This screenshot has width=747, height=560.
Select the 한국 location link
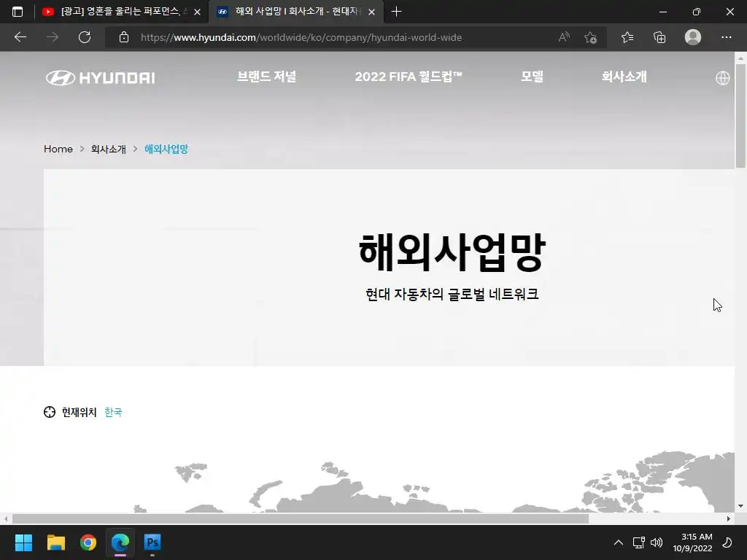[x=113, y=412]
